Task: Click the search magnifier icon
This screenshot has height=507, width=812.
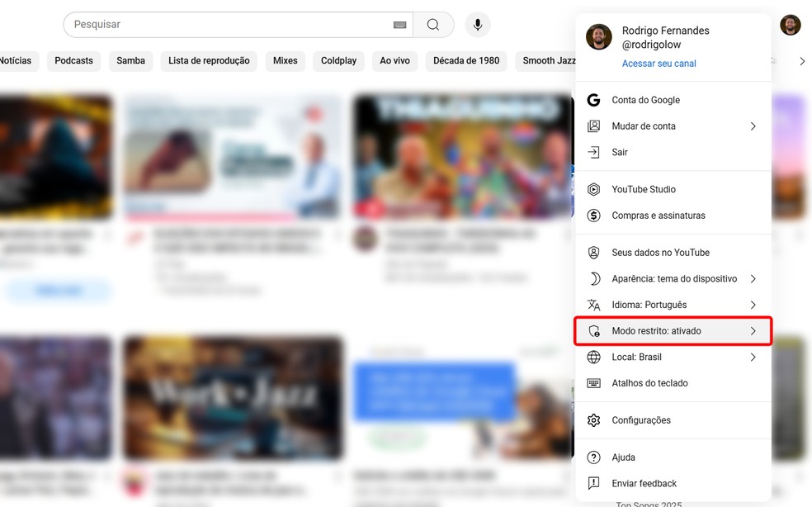Action: click(x=433, y=25)
